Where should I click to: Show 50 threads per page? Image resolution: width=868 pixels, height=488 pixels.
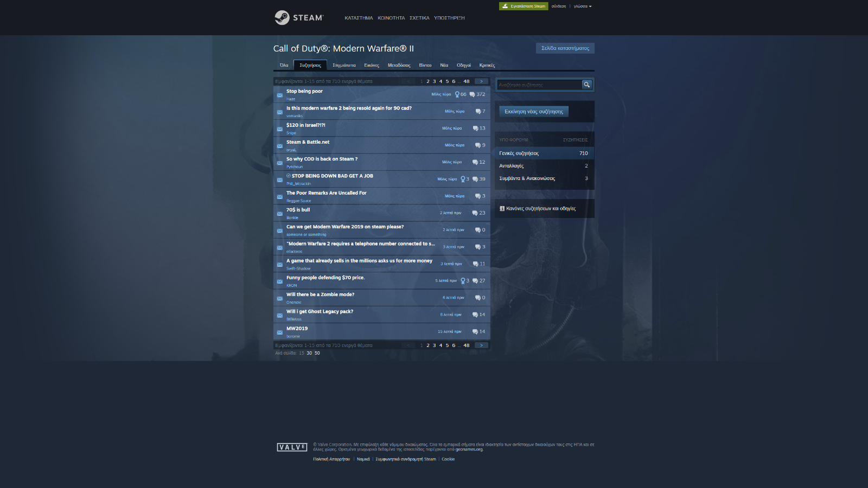coord(317,353)
